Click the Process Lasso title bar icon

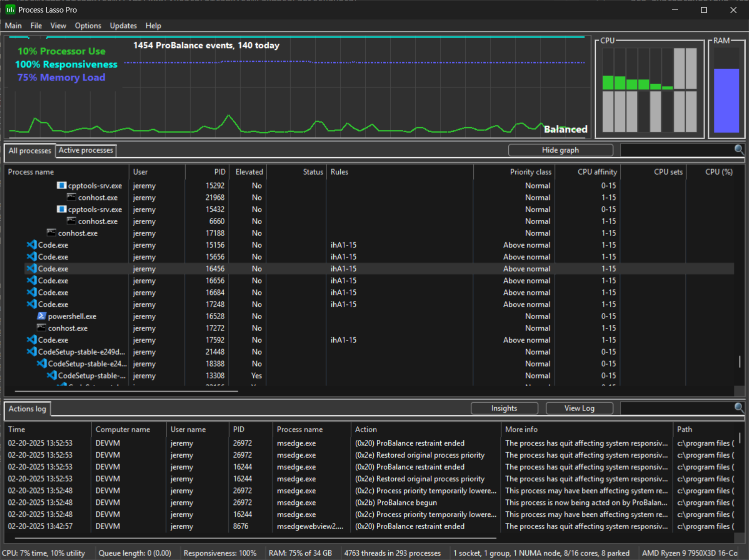click(x=10, y=9)
